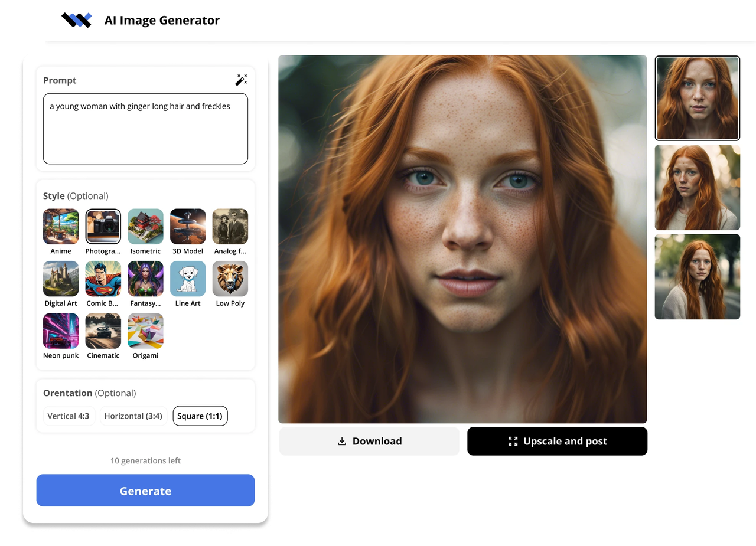Select the Anime style
Image resolution: width=756 pixels, height=546 pixels.
(60, 226)
